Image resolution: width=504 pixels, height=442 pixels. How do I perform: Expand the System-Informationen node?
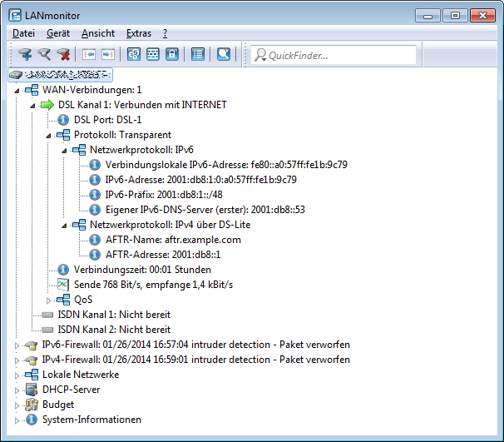pyautogui.click(x=18, y=420)
